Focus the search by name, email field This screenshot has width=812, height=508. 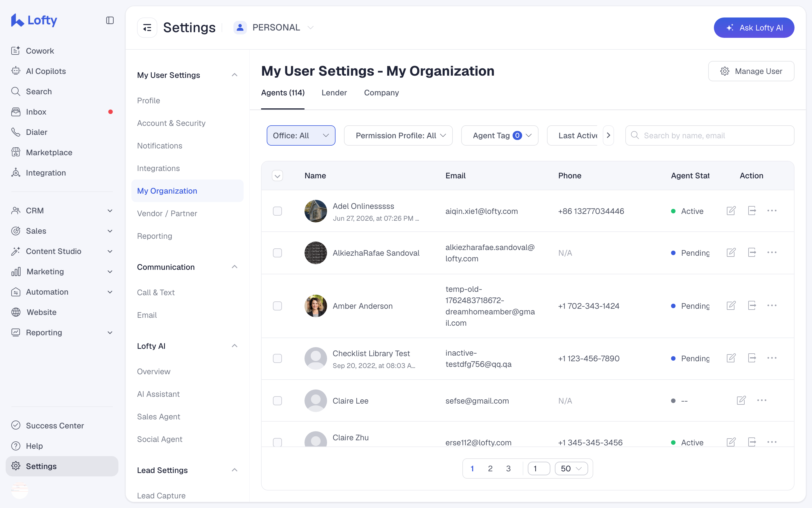710,135
